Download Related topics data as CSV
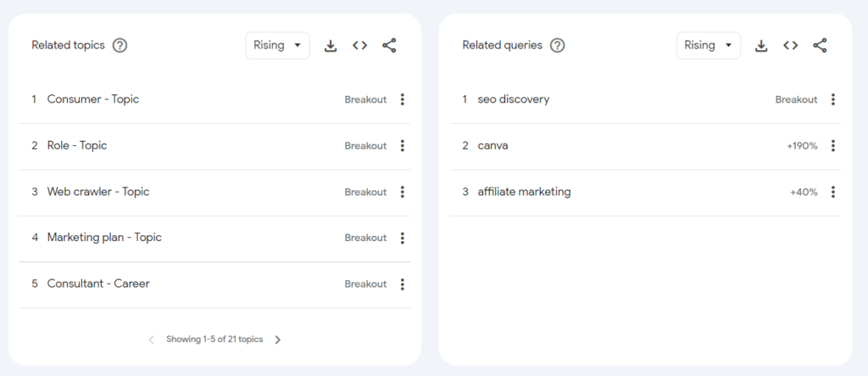Screen dimensions: 868x376 tap(331, 46)
